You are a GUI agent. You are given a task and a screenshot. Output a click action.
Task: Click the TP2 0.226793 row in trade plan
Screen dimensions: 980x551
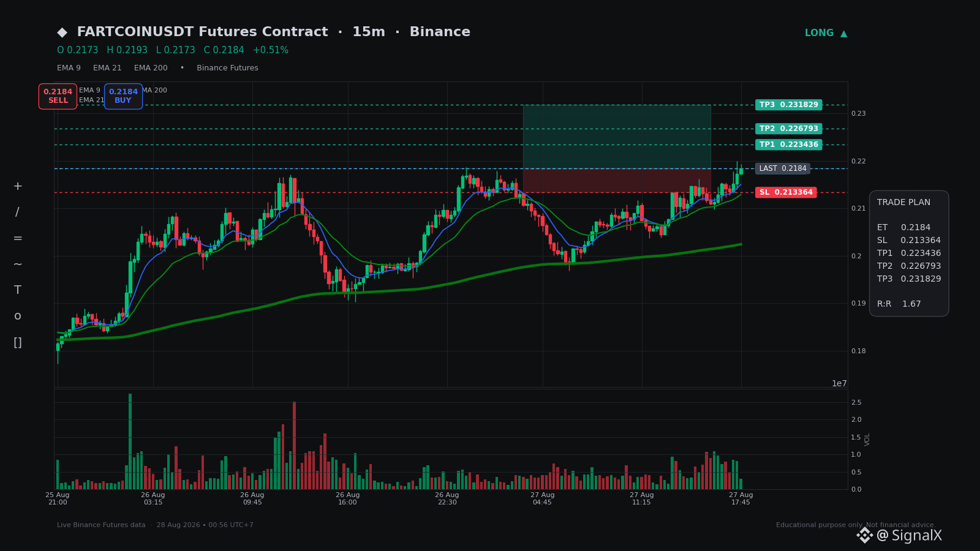[909, 266]
